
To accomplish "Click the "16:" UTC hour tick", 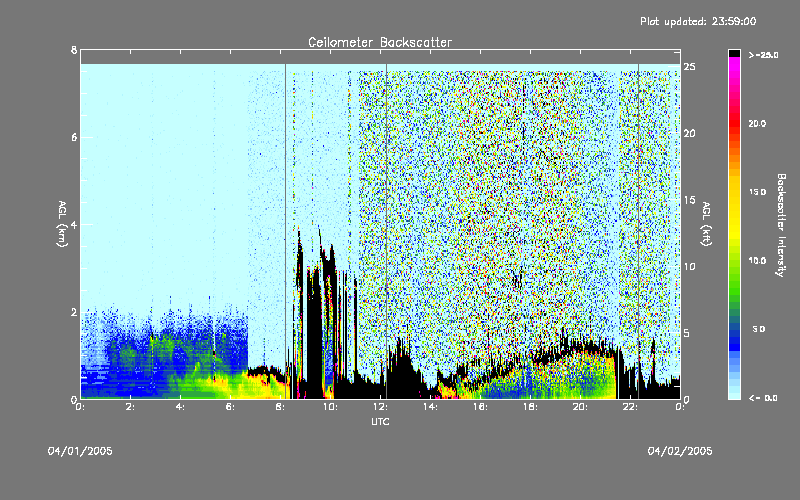I will pos(481,407).
